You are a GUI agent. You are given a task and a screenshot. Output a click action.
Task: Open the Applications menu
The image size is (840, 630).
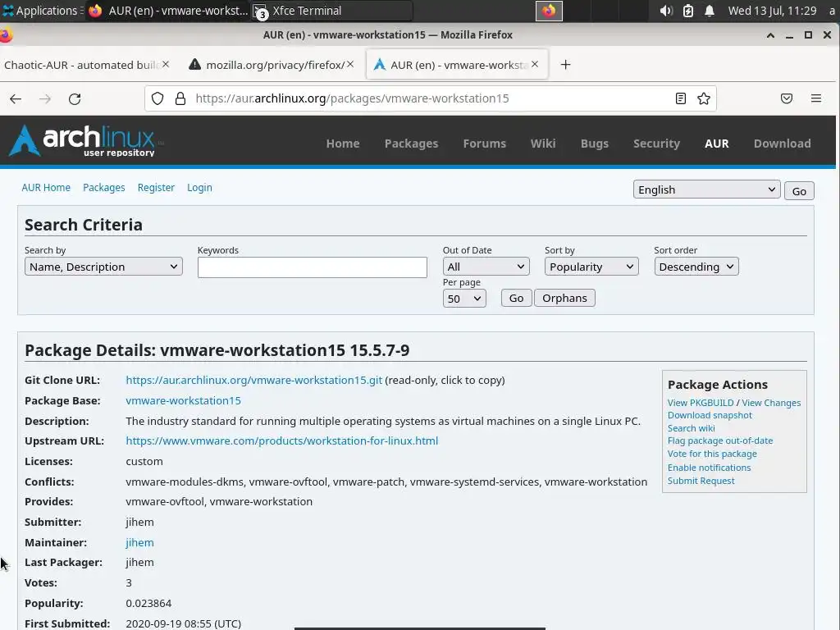click(42, 11)
